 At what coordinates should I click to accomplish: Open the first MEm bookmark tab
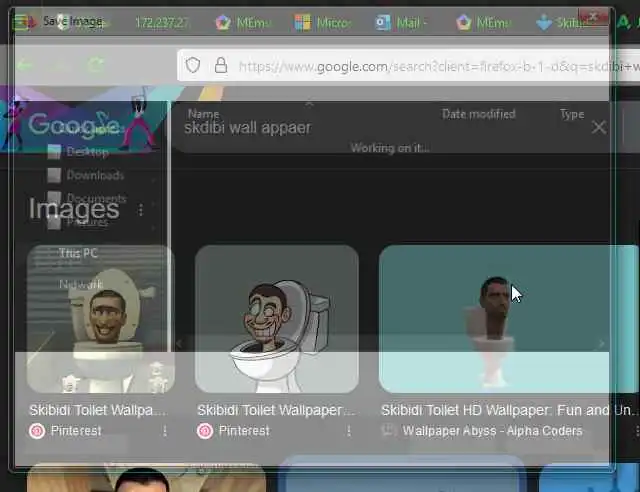pos(242,22)
